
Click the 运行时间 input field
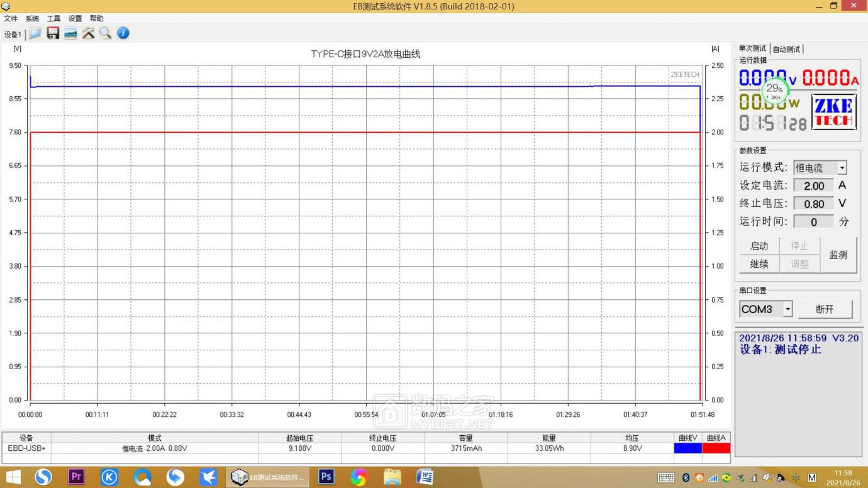813,222
